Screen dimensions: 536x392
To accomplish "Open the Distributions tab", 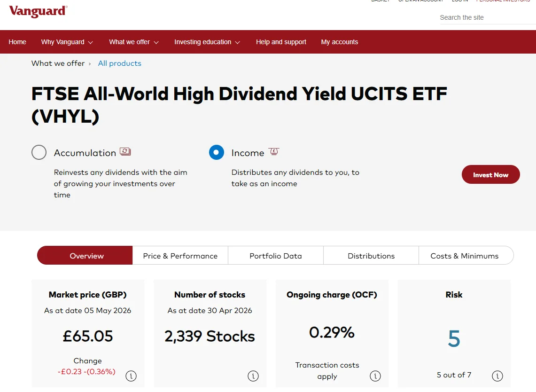I will pyautogui.click(x=371, y=256).
